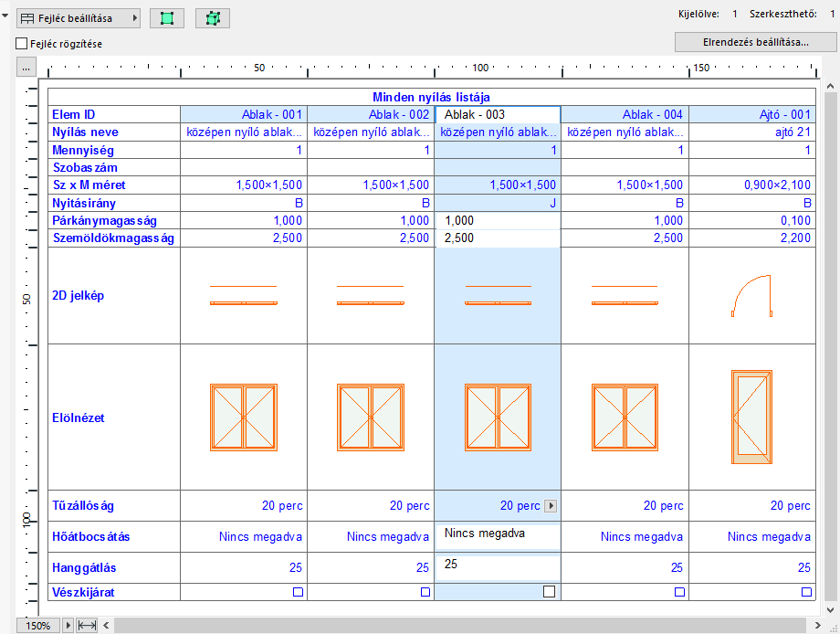Select the Szemöldökmagasság row header

(114, 238)
